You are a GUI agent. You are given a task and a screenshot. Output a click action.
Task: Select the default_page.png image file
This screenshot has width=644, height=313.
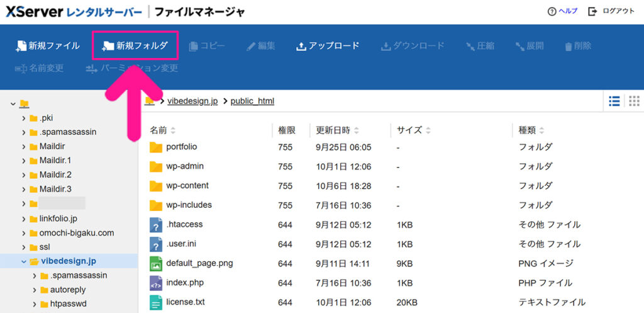199,263
